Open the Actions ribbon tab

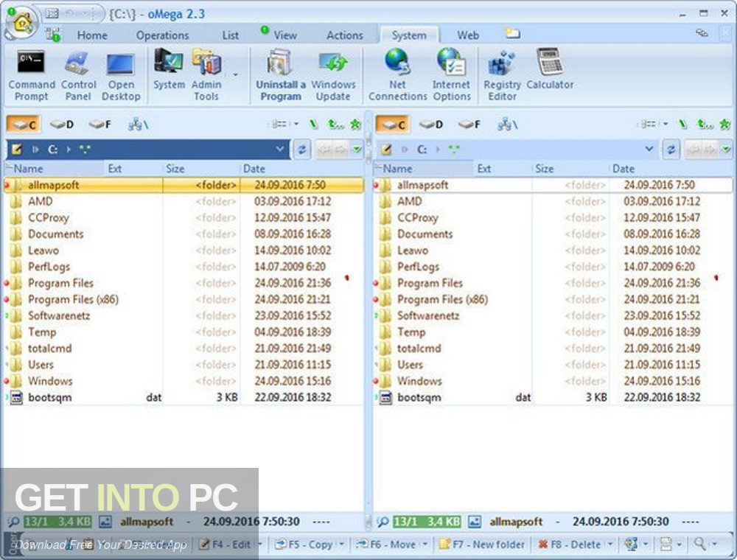tap(344, 35)
